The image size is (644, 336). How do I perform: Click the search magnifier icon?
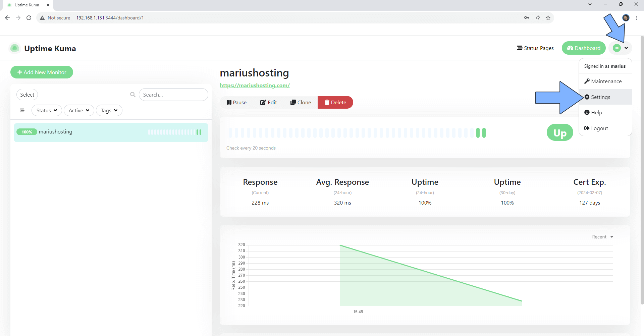(132, 95)
